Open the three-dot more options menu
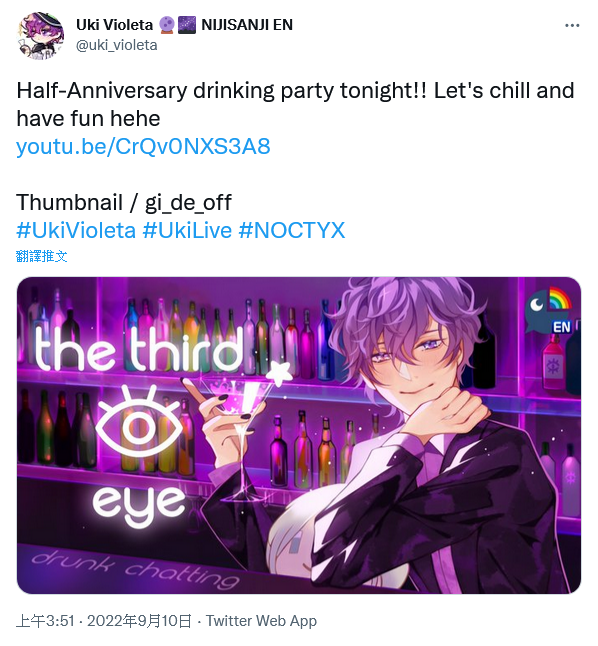This screenshot has height=646, width=598. [x=572, y=26]
